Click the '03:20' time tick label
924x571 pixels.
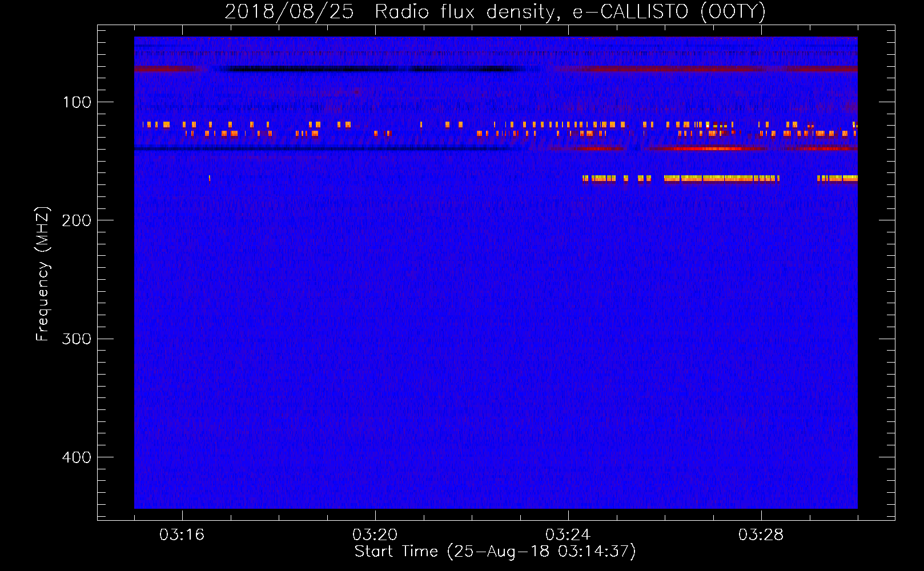(375, 535)
